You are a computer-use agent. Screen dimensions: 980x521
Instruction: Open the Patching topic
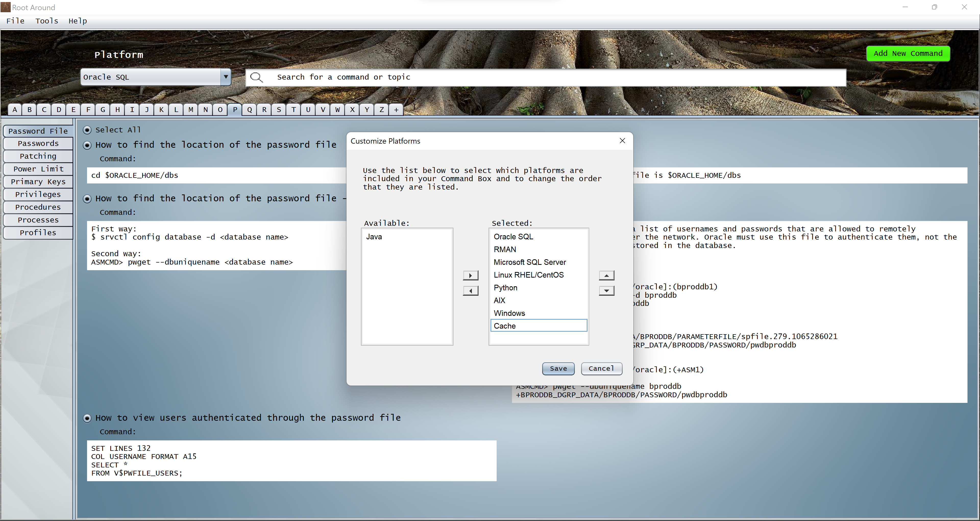[x=38, y=156]
